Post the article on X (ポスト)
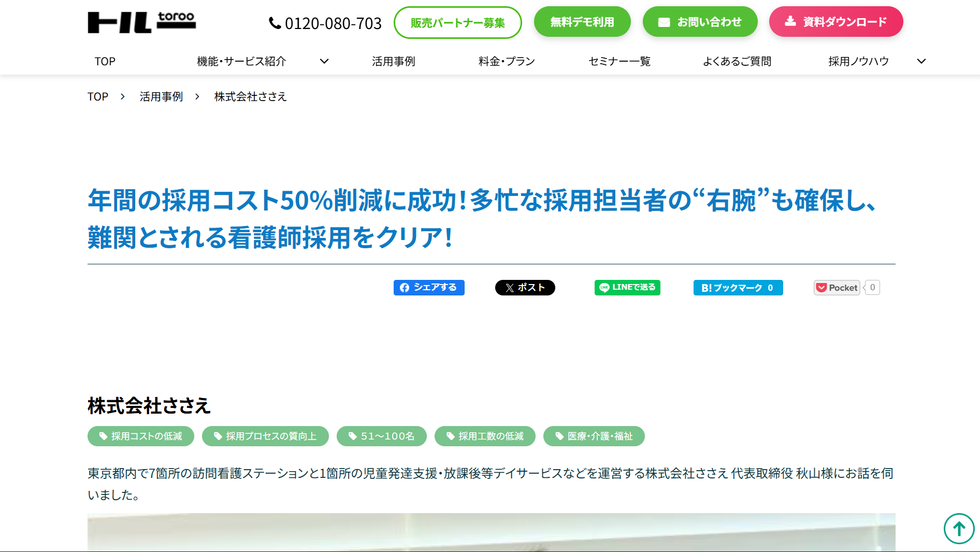The image size is (980, 552). point(525,287)
